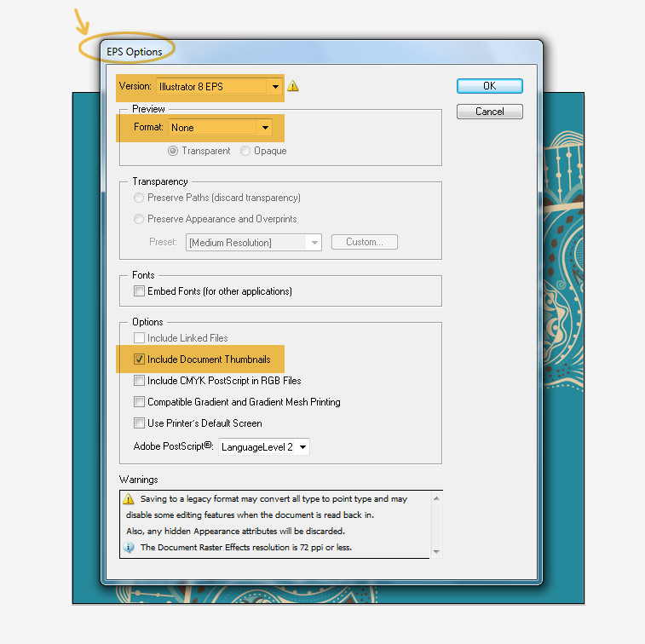Click the Transparency group label
645x644 pixels.
coord(160,181)
